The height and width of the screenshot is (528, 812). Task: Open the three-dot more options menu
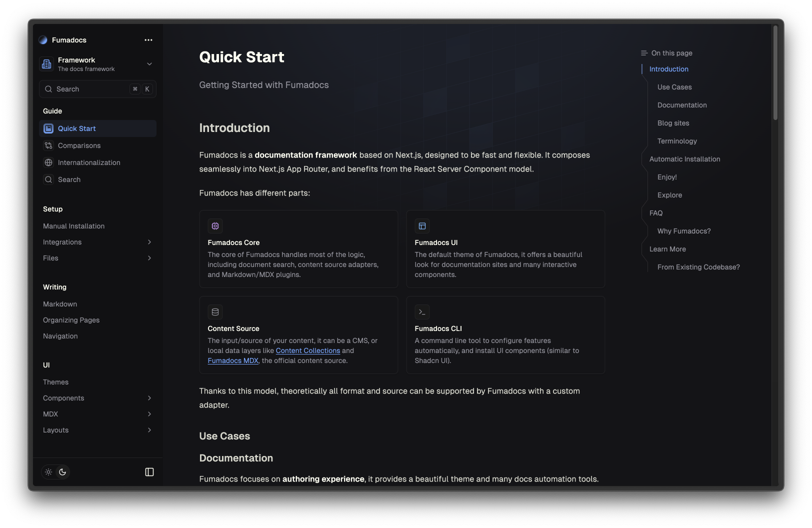pos(148,40)
